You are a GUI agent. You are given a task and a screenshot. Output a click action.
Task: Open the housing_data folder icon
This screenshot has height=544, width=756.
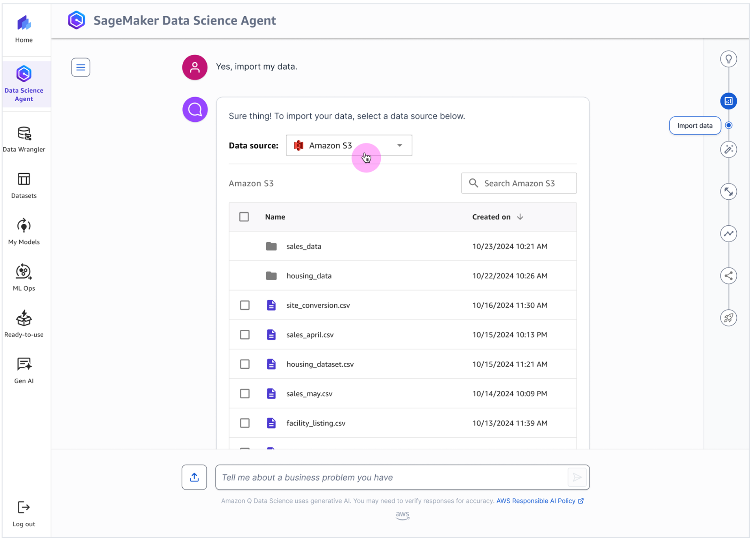[271, 276]
